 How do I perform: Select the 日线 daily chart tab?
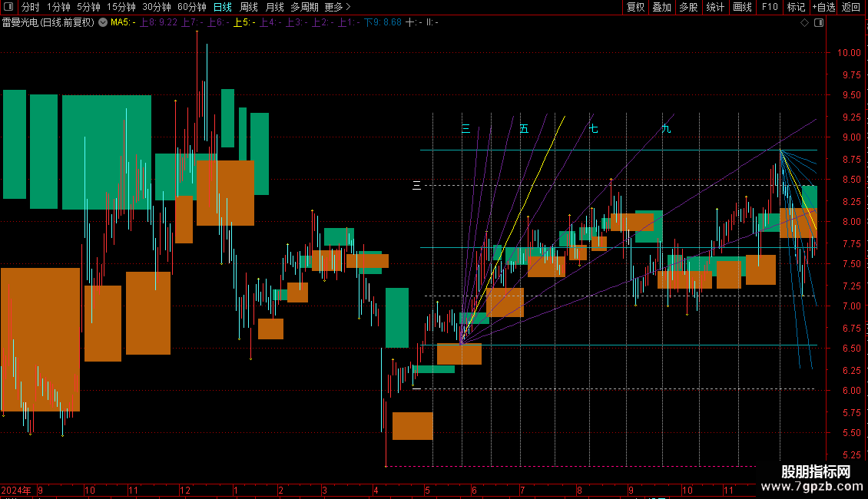tap(223, 7)
